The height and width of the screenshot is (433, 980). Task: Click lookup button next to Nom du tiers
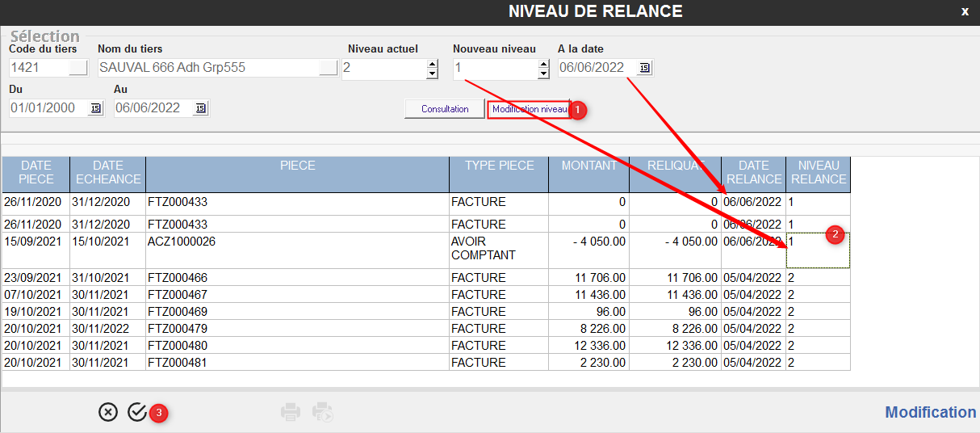tap(328, 68)
